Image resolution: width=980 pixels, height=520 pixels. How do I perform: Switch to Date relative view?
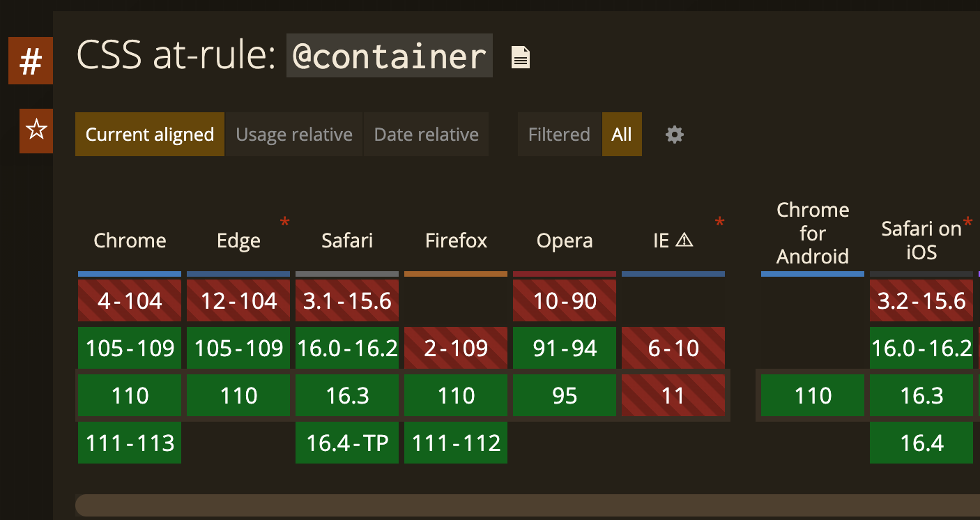tap(426, 135)
